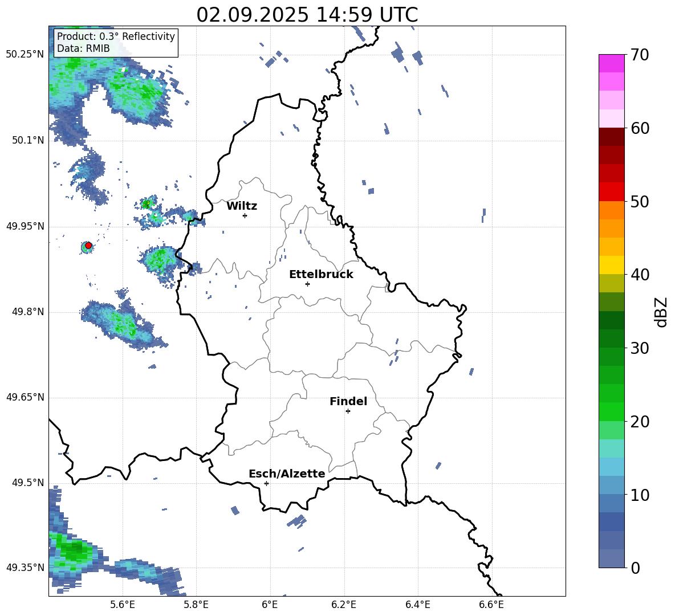Screen dimensions: 675x616
Task: Click the colorbar 50 tick label
Action: click(640, 202)
